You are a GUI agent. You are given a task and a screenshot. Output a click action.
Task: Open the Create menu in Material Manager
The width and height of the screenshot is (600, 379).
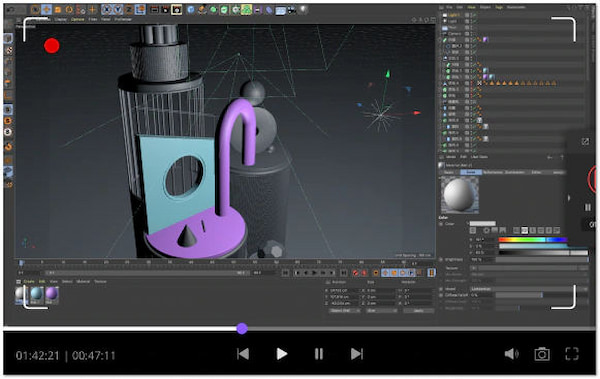click(29, 282)
